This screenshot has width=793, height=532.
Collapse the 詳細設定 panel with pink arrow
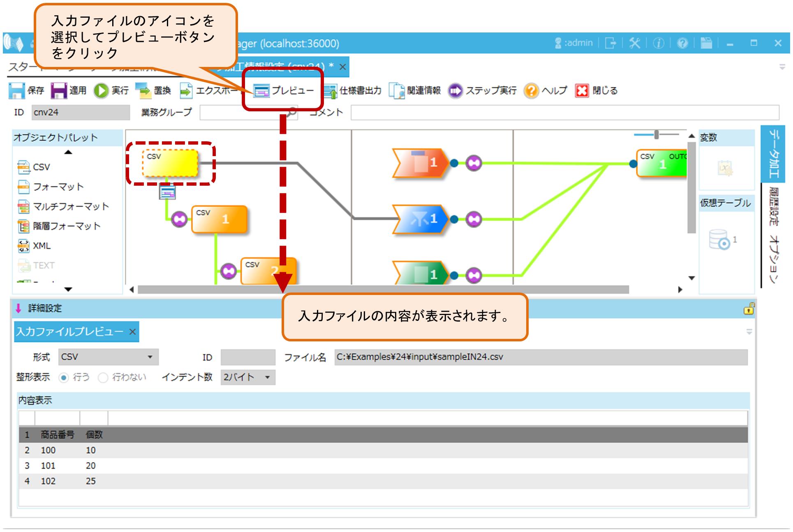point(18,308)
